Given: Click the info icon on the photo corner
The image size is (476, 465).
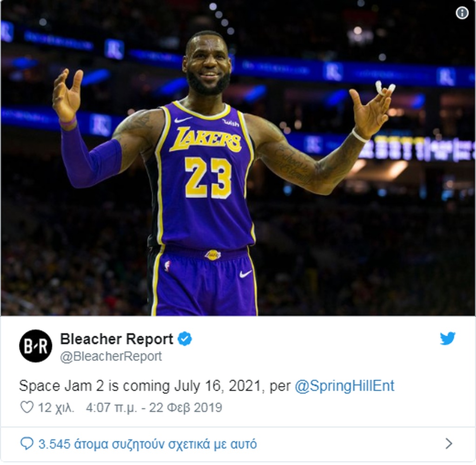Looking at the screenshot, I should (x=462, y=13).
